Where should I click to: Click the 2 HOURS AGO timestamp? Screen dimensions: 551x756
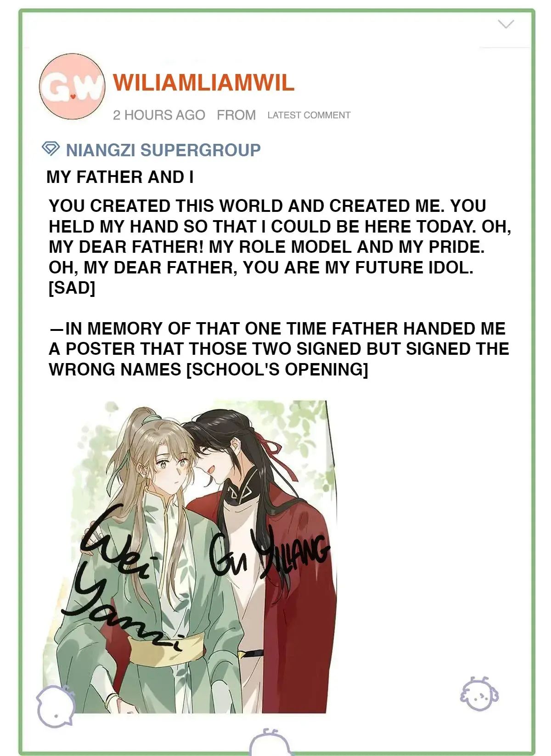(x=159, y=115)
